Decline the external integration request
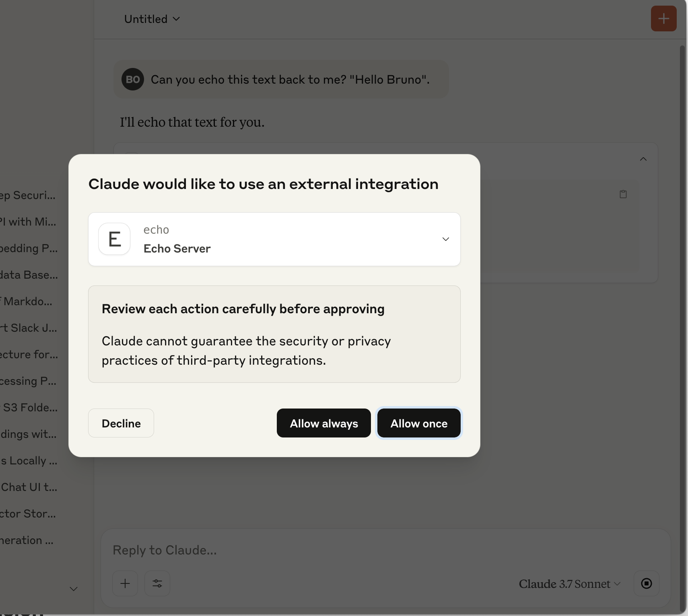Image resolution: width=688 pixels, height=616 pixels. point(121,423)
